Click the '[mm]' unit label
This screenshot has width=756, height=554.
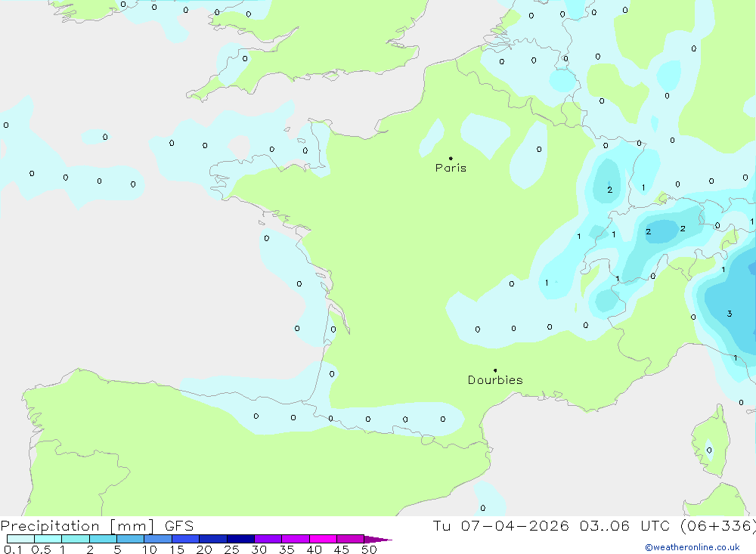pos(132,526)
